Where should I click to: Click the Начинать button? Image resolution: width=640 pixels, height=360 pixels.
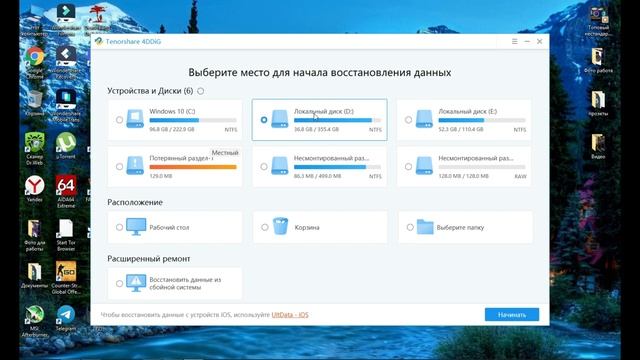pyautogui.click(x=512, y=315)
